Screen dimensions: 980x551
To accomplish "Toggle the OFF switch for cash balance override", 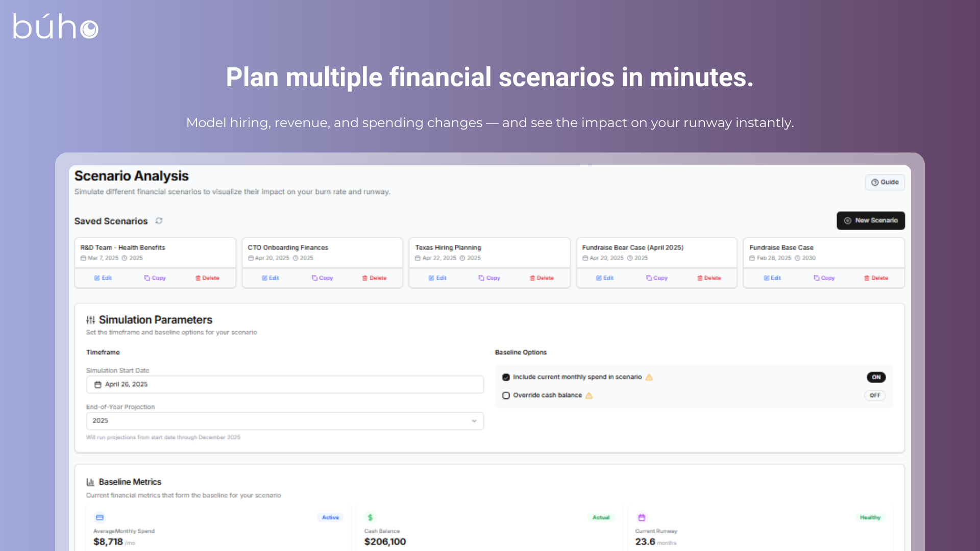I will point(875,395).
